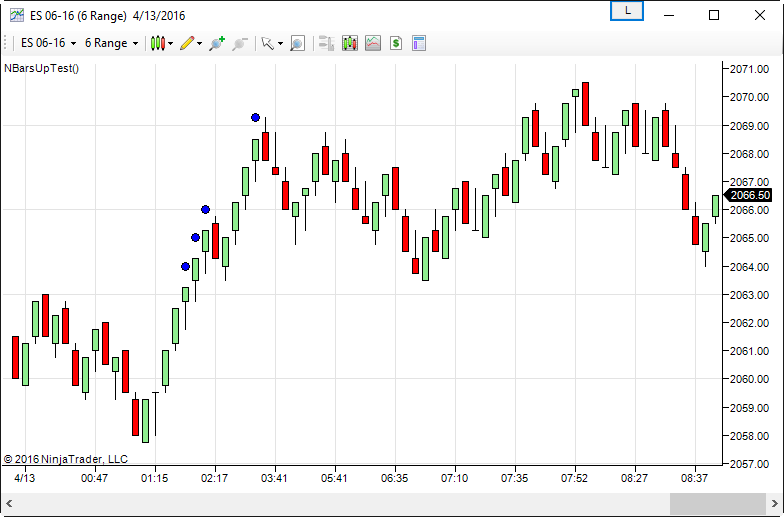Click the 03:41 time axis label
Screen dimensions: 784x517
click(274, 478)
